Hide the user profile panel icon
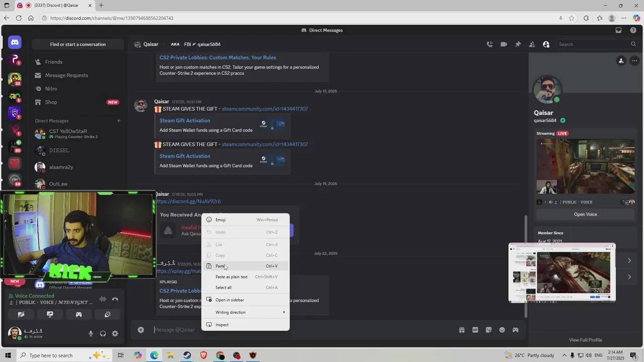644x362 pixels. click(546, 44)
